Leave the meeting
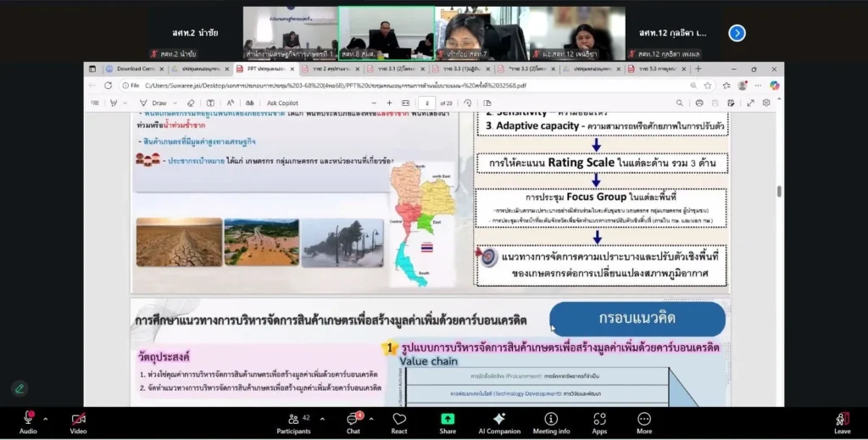This screenshot has height=440, width=868. coord(842,420)
